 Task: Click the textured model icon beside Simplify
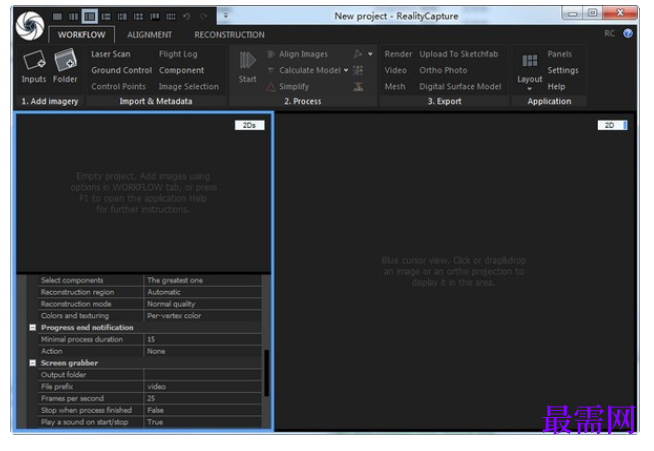click(x=358, y=86)
